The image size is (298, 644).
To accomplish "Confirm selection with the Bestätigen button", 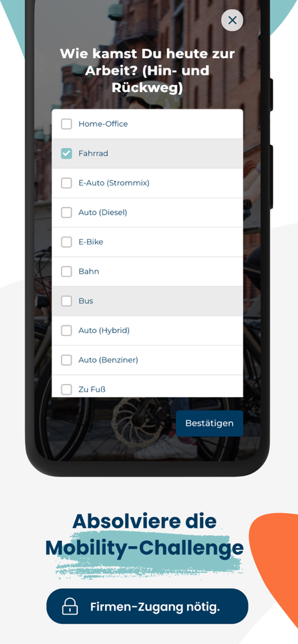I will click(x=209, y=424).
